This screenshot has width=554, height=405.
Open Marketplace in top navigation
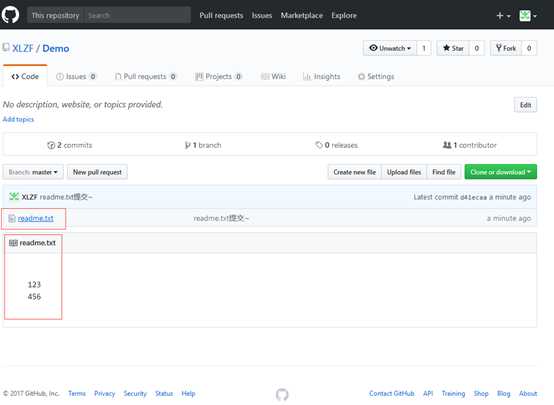[302, 16]
